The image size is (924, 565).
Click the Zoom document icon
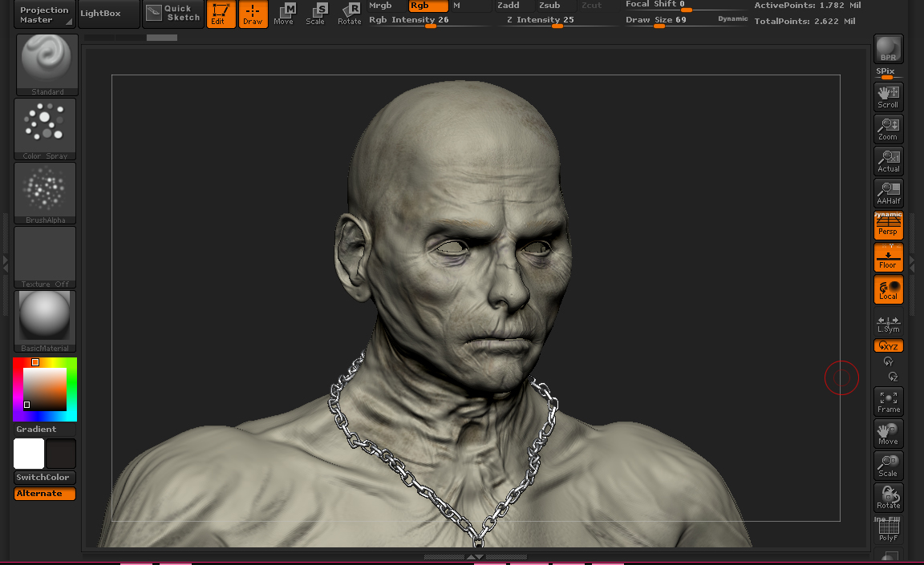click(888, 129)
